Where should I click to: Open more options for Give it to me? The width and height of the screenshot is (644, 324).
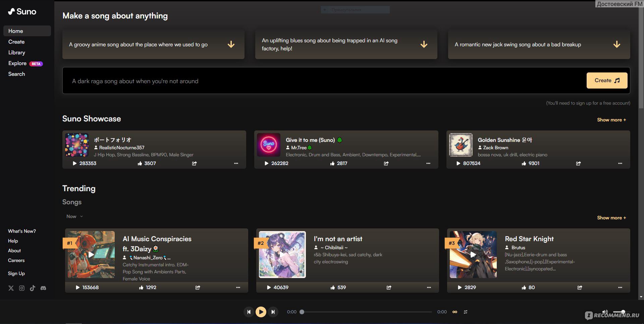(428, 163)
